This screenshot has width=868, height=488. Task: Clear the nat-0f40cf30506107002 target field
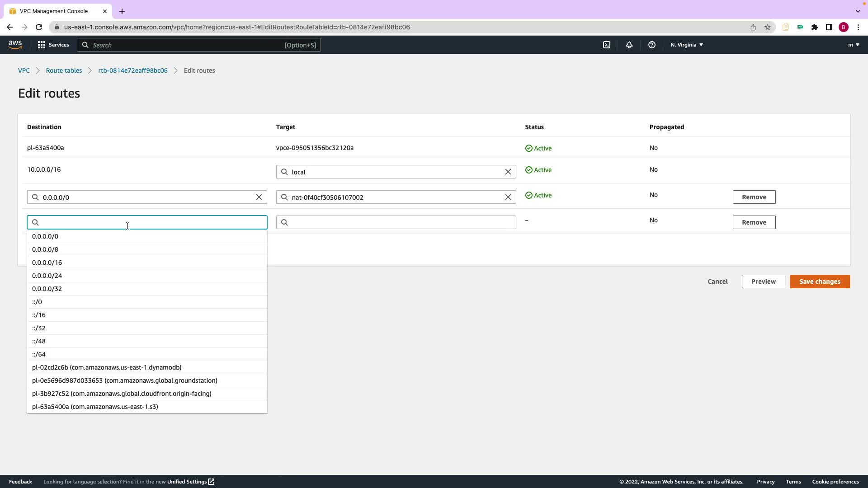click(508, 197)
